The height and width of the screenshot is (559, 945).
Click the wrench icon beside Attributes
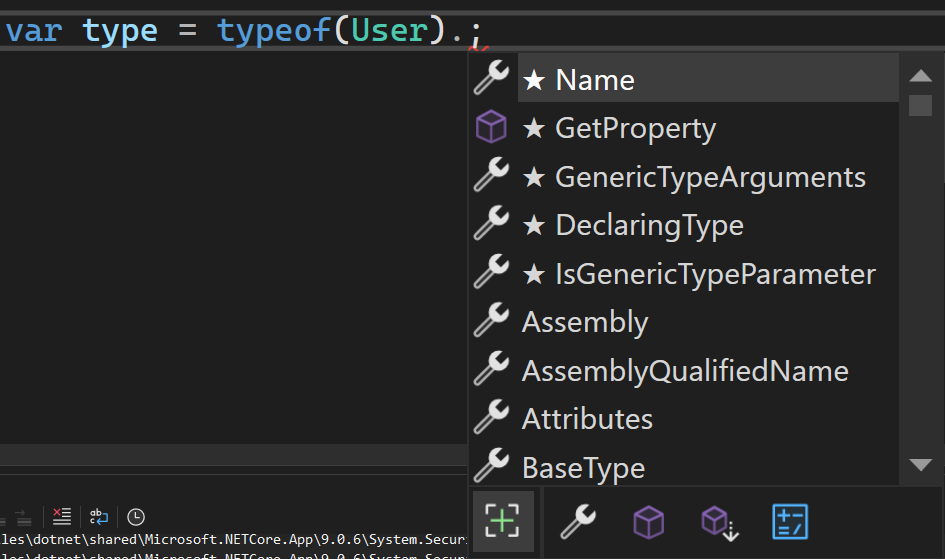pyautogui.click(x=492, y=417)
